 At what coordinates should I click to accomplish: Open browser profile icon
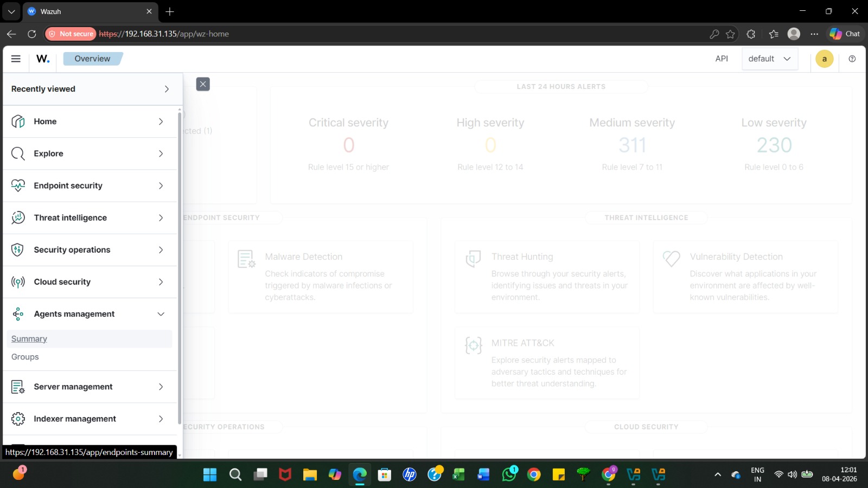coord(794,34)
